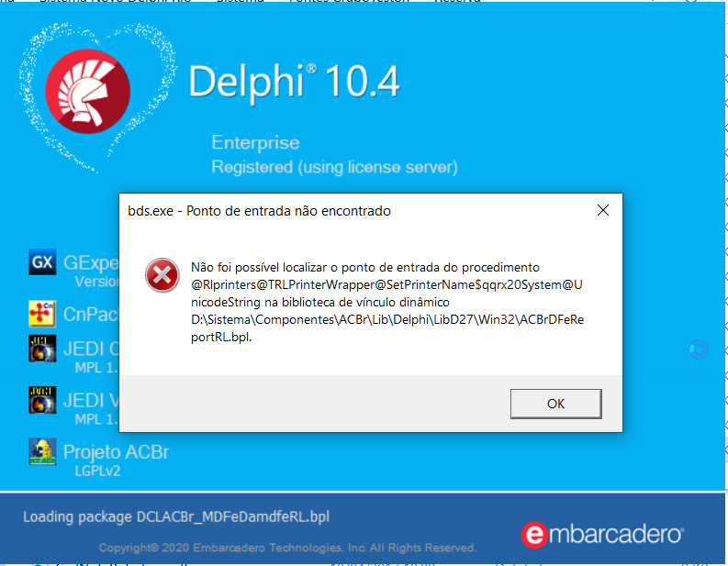Select the GExperts GX icon

[x=42, y=261]
